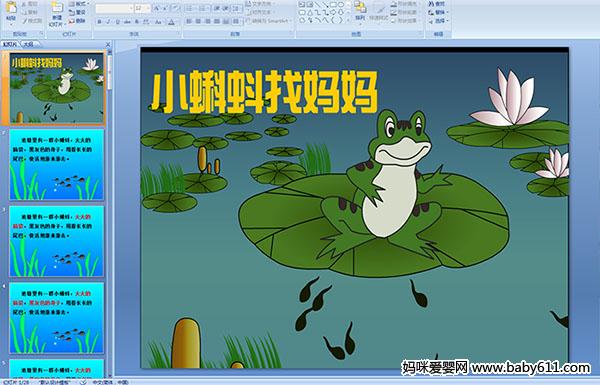Click the Font Color swatch button
Screen dimensions: 600x385
(171, 22)
